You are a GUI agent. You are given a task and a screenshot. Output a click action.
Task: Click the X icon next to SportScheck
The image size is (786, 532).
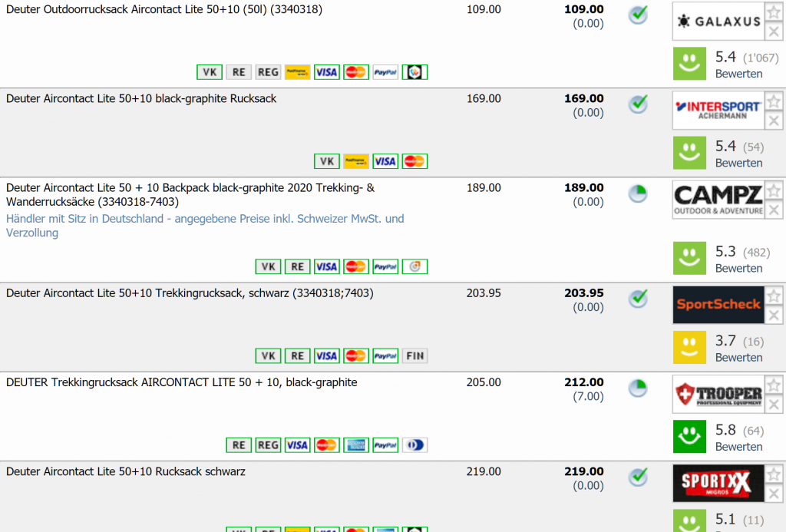pyautogui.click(x=774, y=315)
